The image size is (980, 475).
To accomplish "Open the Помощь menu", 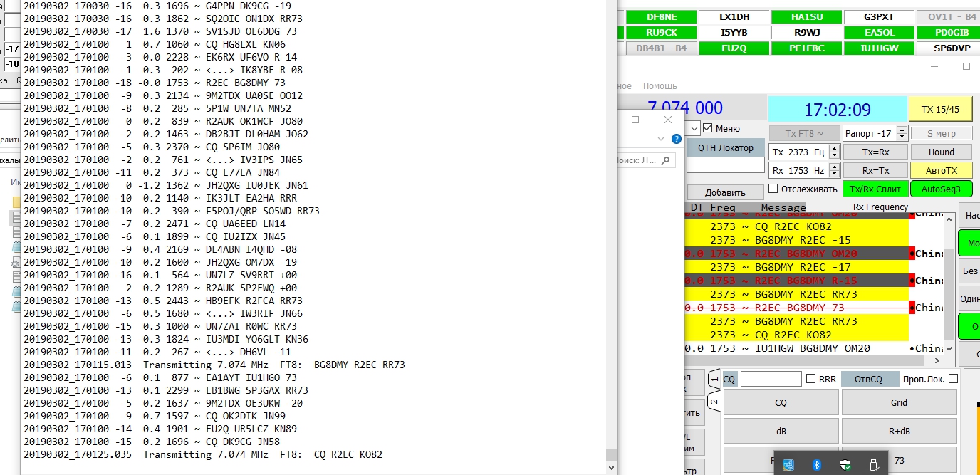I will tap(660, 86).
